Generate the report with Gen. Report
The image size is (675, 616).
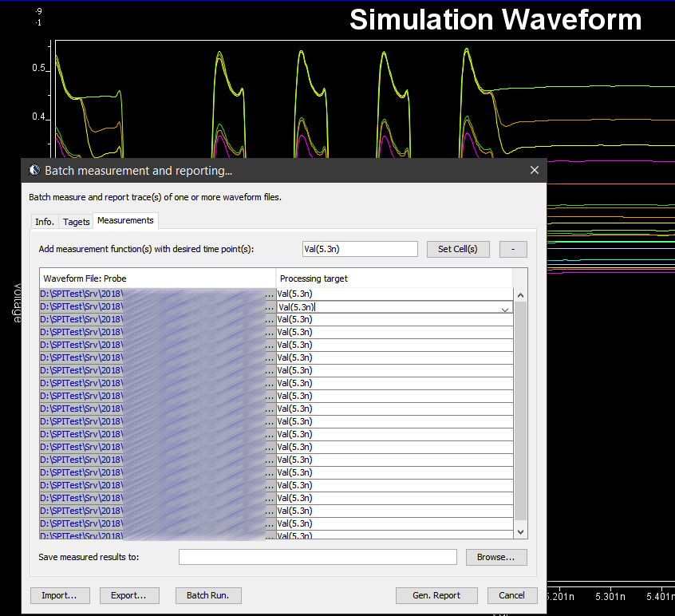pos(436,595)
